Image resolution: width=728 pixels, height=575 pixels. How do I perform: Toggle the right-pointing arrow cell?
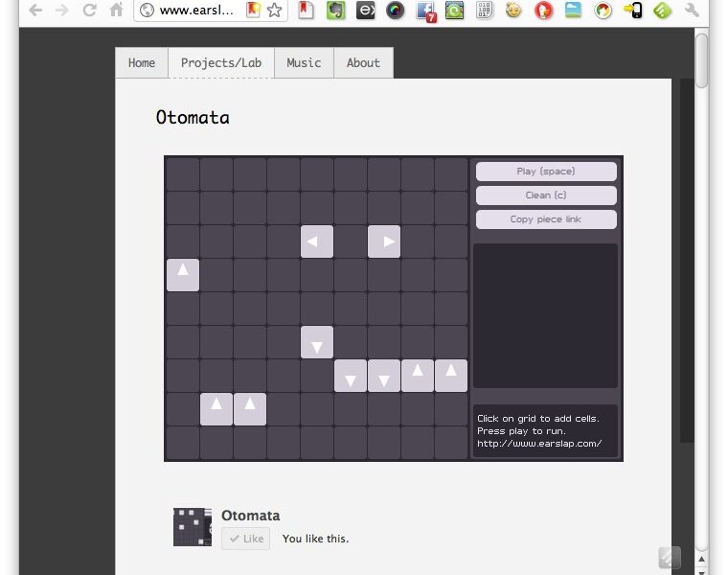pos(384,241)
